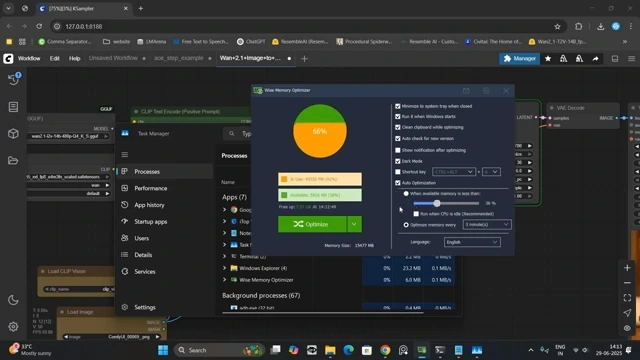Open the workflows folder icon in sidebar
640x360 pixels.
coord(13,160)
